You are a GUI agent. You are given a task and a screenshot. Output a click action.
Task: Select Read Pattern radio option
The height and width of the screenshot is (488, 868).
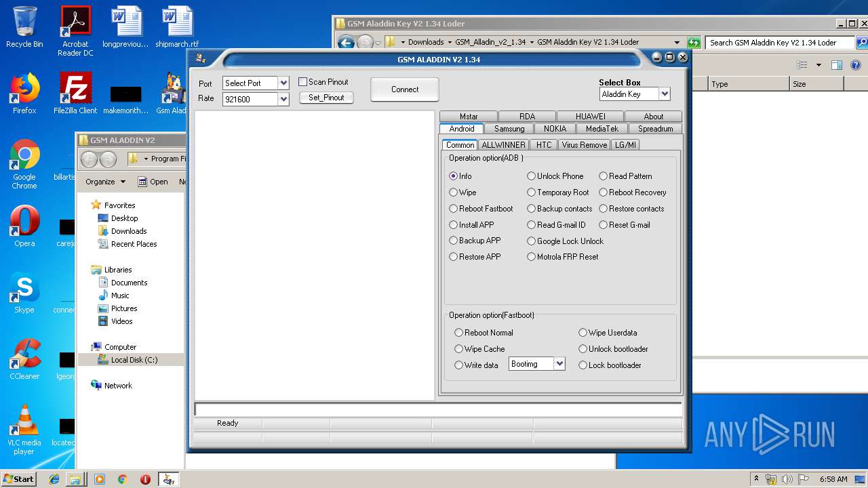click(604, 176)
